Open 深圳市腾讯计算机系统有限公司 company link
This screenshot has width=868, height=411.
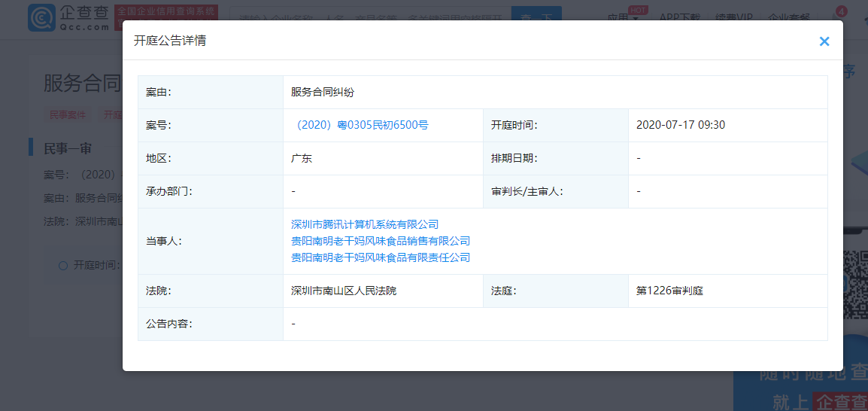(365, 224)
